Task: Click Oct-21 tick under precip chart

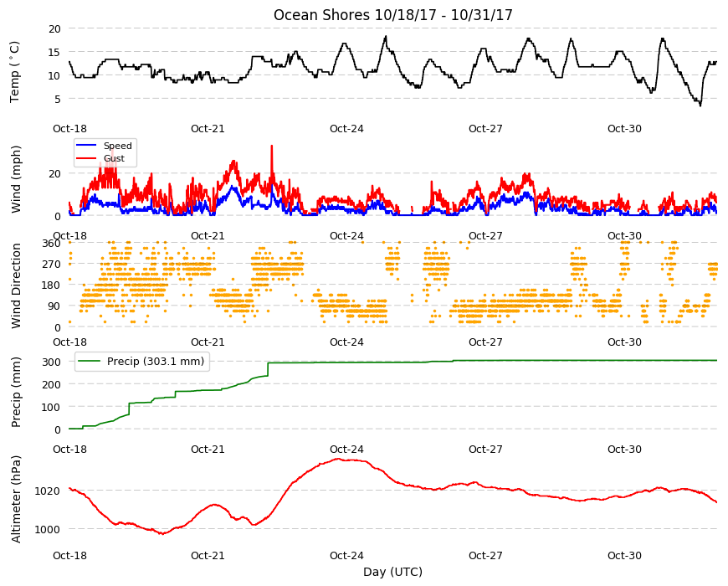Action: 208,449
